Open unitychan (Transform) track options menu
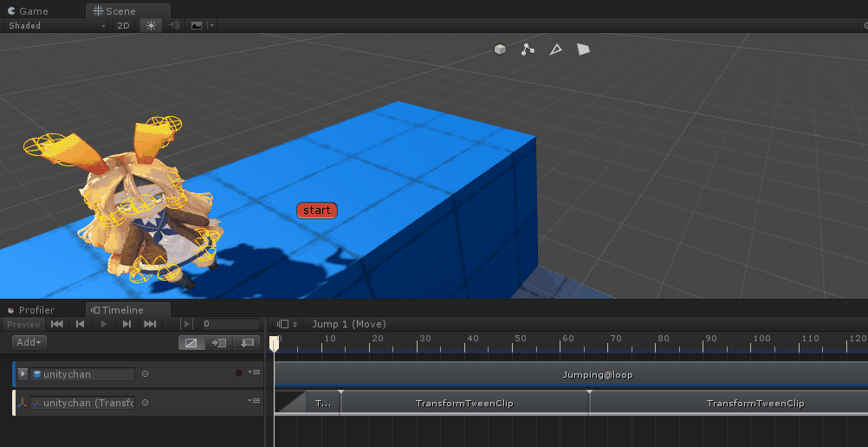Viewport: 868px width, 447px height. pos(254,401)
